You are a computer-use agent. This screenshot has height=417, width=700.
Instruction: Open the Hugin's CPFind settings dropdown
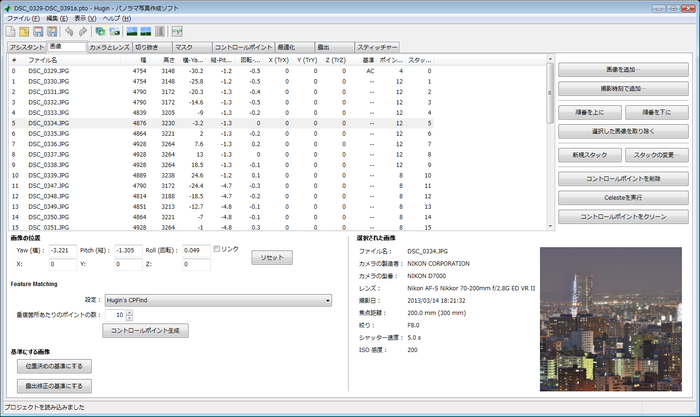point(218,300)
